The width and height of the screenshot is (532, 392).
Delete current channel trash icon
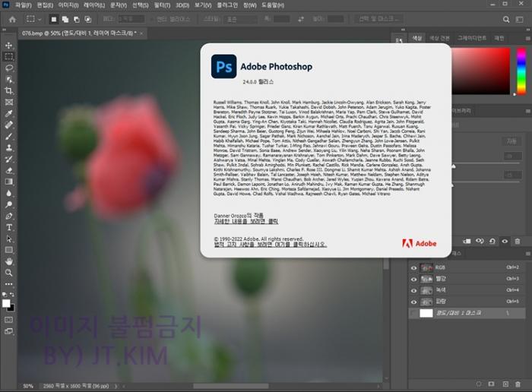click(x=518, y=384)
